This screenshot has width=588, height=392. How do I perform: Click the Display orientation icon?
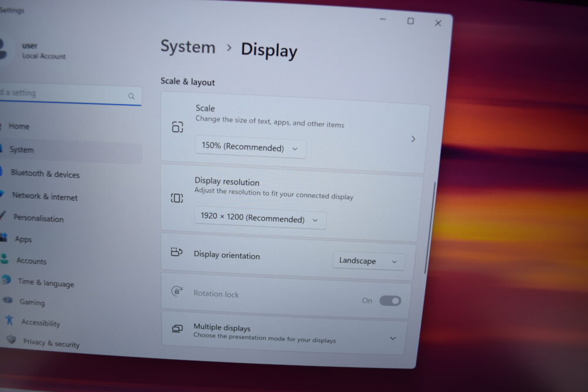[176, 252]
